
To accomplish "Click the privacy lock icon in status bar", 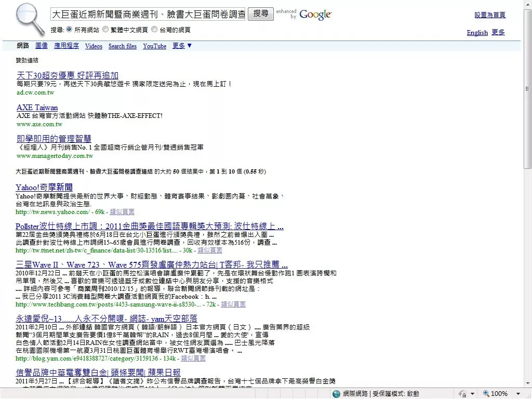I will click(462, 394).
